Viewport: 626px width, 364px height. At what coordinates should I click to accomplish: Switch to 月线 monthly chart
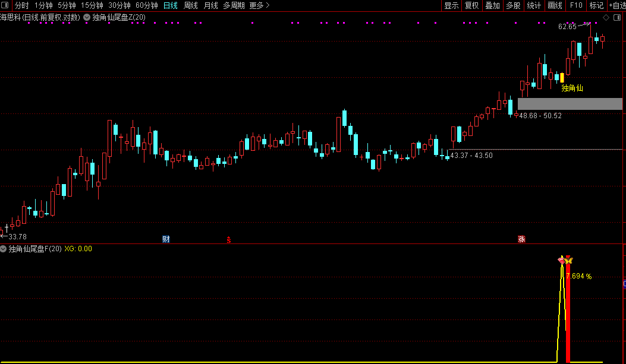pyautogui.click(x=210, y=5)
